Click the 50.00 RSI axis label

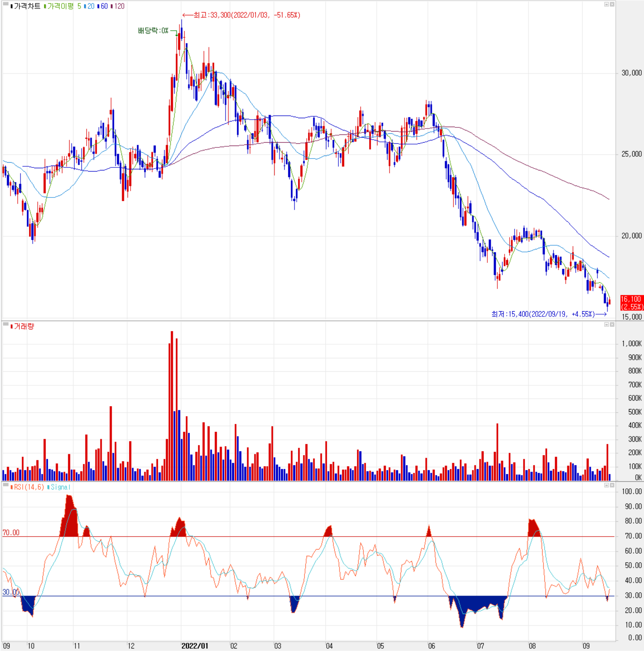pos(633,565)
